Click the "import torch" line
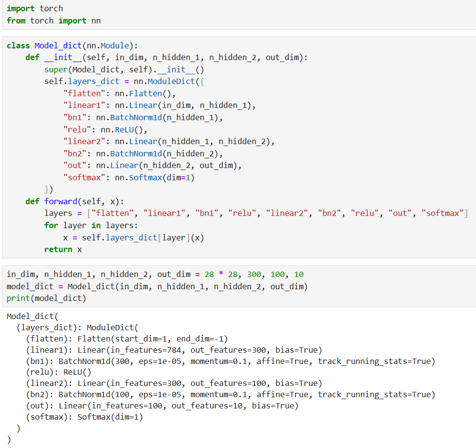Viewport: 476px width, 448px height. [x=35, y=8]
